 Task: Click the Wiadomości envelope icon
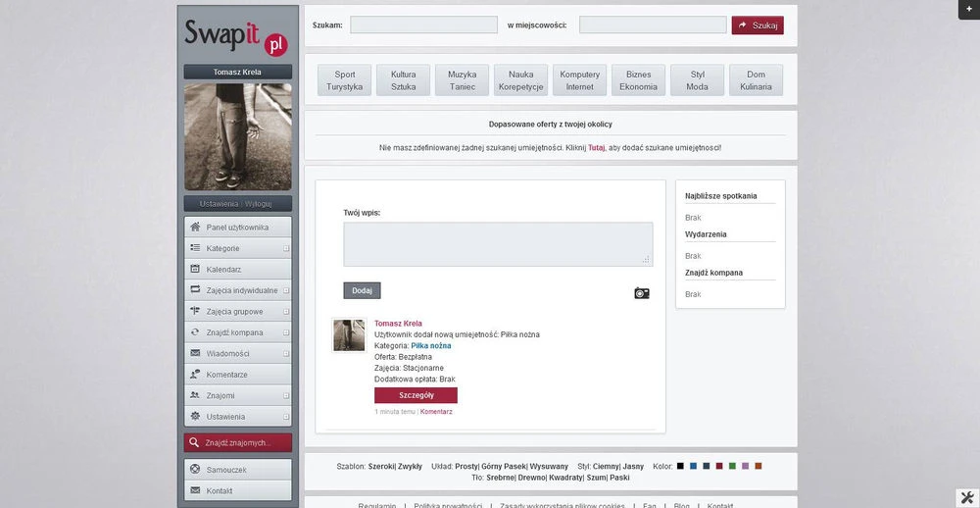pos(195,353)
